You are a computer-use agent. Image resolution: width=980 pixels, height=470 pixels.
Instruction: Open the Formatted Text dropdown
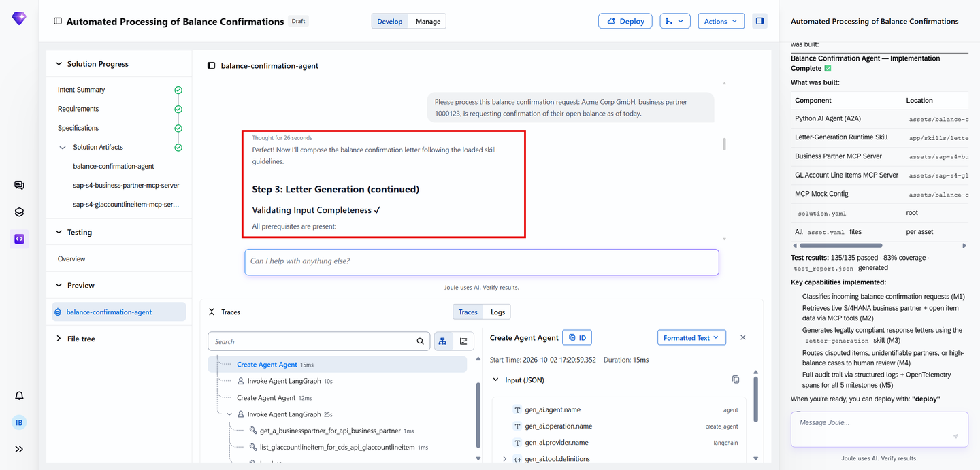691,337
